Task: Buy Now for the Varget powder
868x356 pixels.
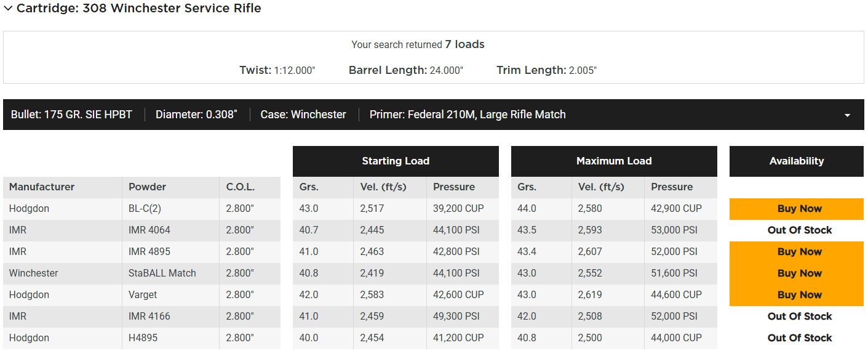Action: point(799,295)
